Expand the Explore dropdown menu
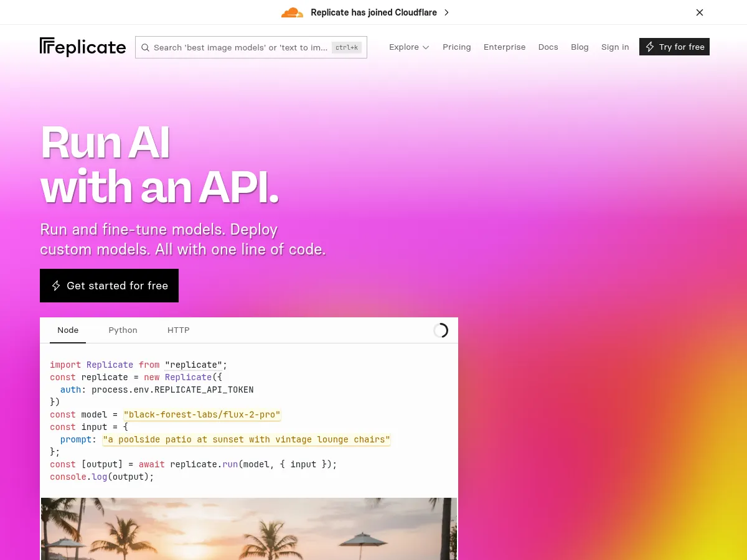Viewport: 747px width, 560px height. (x=409, y=47)
